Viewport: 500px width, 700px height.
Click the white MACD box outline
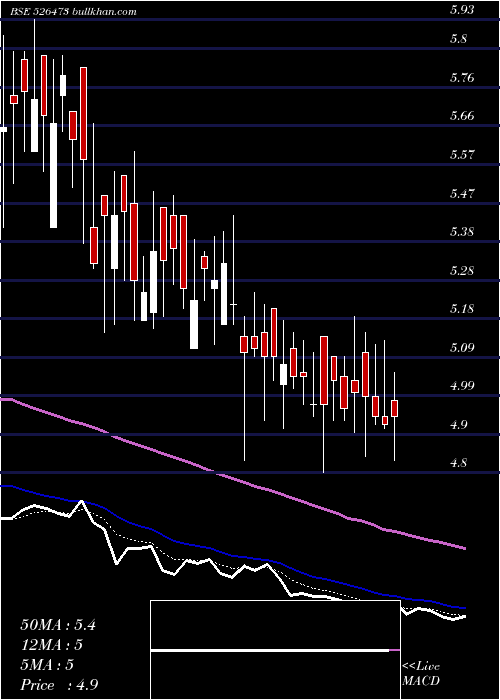pyautogui.click(x=275, y=650)
